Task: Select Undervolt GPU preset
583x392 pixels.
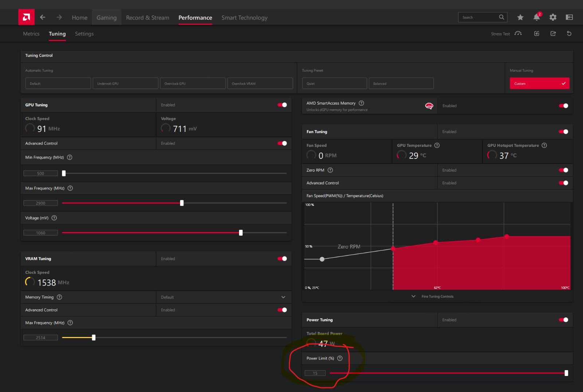Action: pos(125,83)
